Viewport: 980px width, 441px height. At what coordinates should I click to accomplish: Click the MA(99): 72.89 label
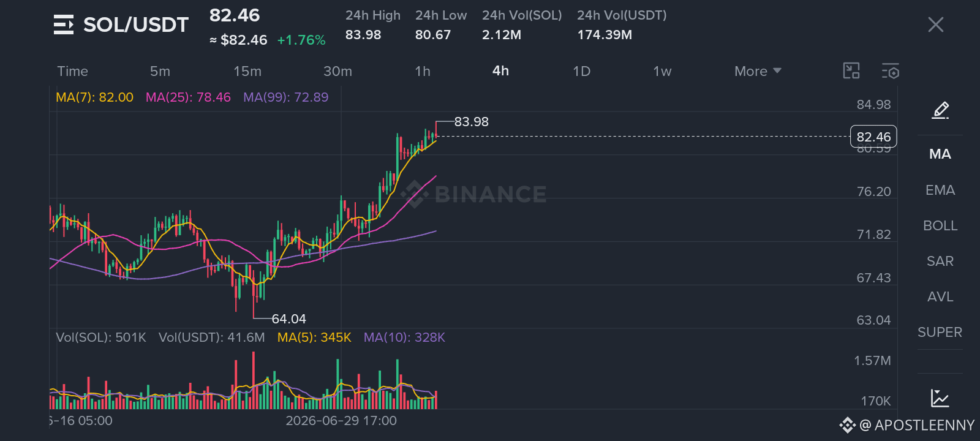tap(285, 97)
